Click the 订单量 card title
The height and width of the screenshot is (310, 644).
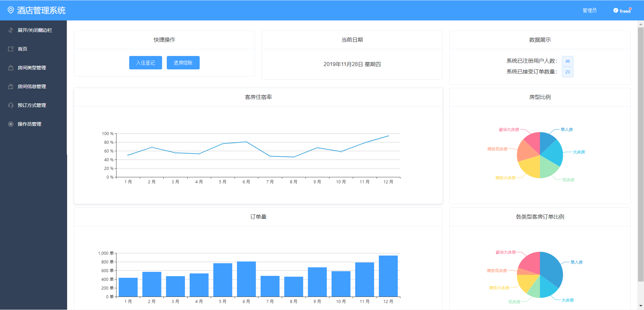(258, 217)
